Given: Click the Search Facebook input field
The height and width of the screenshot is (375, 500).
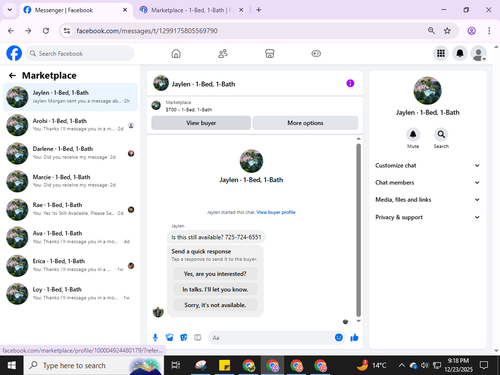Looking at the screenshot, I should [x=80, y=53].
